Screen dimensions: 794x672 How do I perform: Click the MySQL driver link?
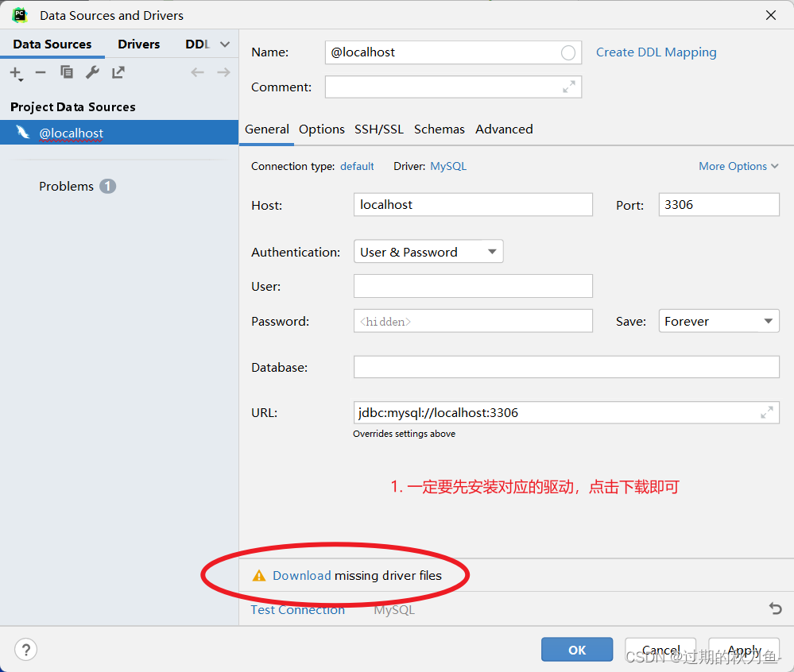448,166
